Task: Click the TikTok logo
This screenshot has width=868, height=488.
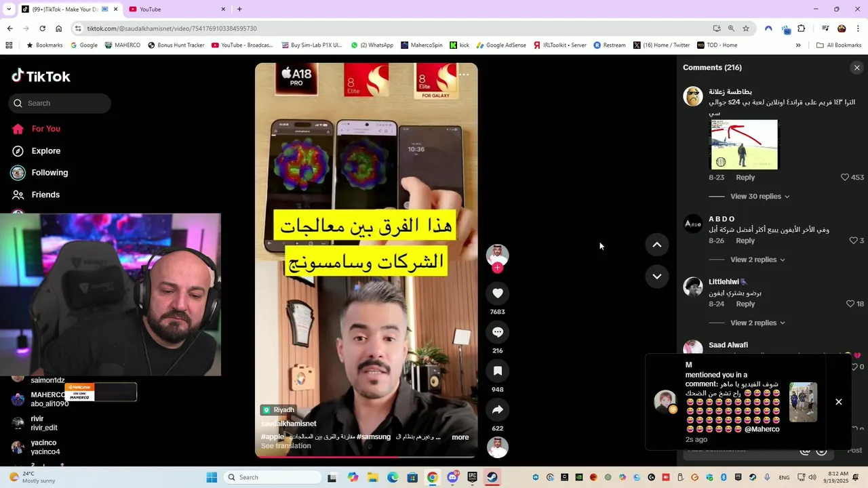Action: tap(41, 76)
